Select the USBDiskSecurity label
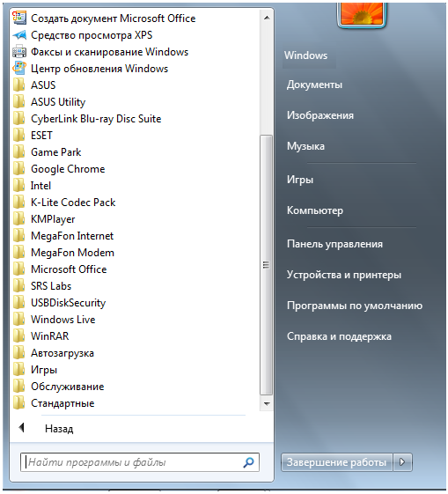448x494 pixels. click(x=69, y=302)
